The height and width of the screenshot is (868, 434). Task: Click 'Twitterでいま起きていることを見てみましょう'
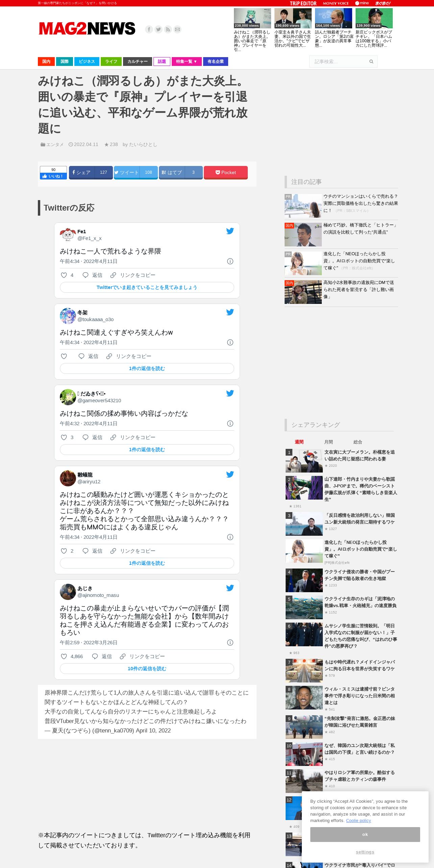click(x=147, y=287)
